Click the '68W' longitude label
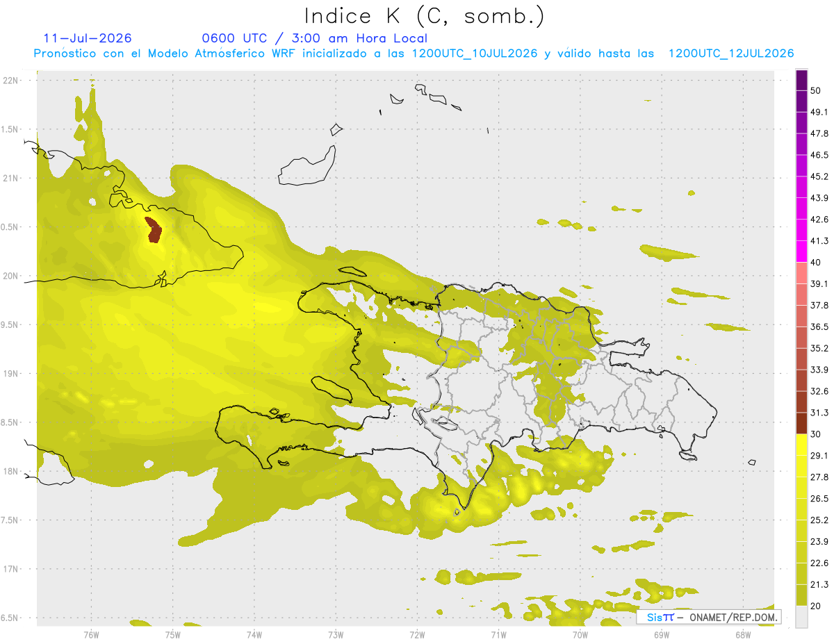The height and width of the screenshot is (644, 834). [742, 634]
